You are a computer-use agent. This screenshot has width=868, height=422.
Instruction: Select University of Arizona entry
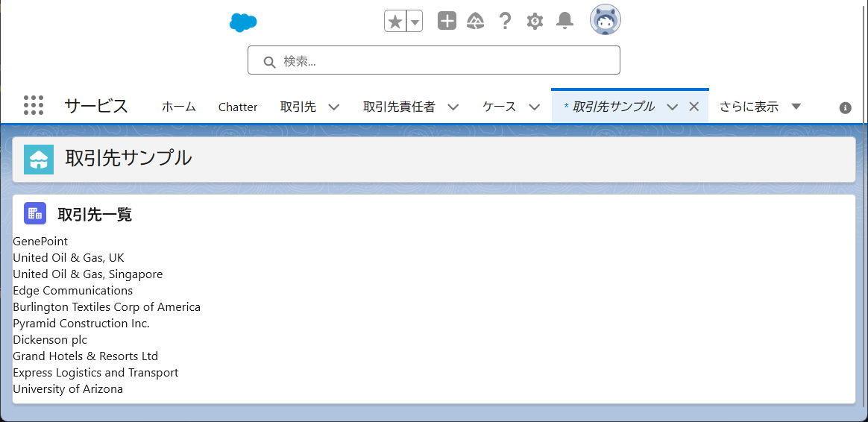[x=68, y=388]
